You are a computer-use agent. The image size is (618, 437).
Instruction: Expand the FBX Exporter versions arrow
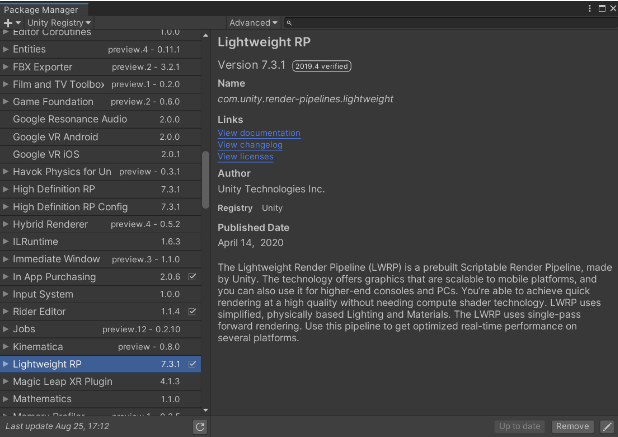click(x=6, y=67)
